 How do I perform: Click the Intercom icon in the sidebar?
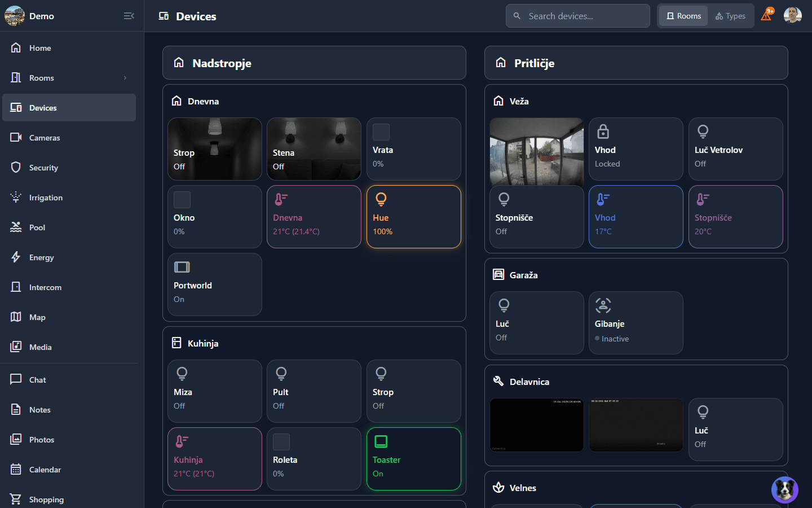click(x=17, y=287)
